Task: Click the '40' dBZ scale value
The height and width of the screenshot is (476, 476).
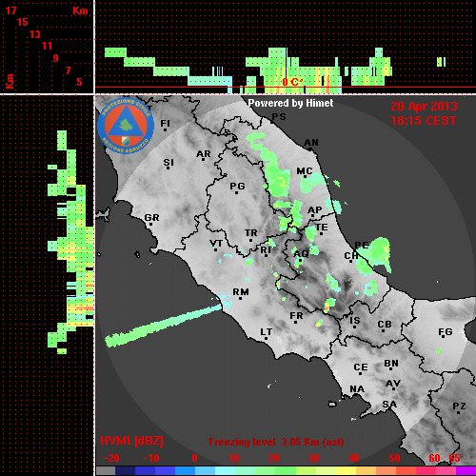Action: point(354,458)
